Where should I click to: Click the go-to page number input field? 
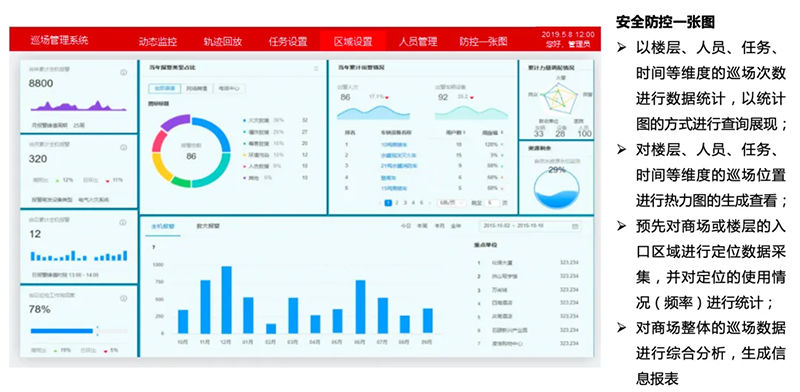click(492, 203)
